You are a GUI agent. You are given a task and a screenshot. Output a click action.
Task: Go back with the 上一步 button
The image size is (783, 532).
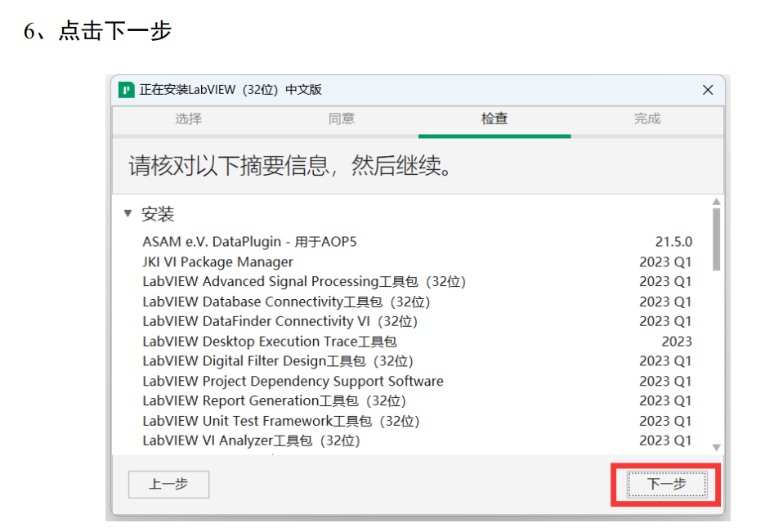pyautogui.click(x=169, y=484)
